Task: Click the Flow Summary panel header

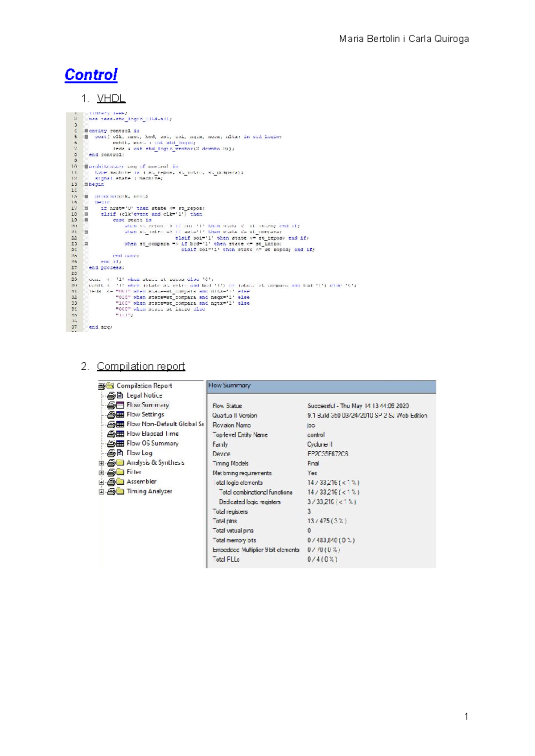Action: point(321,386)
